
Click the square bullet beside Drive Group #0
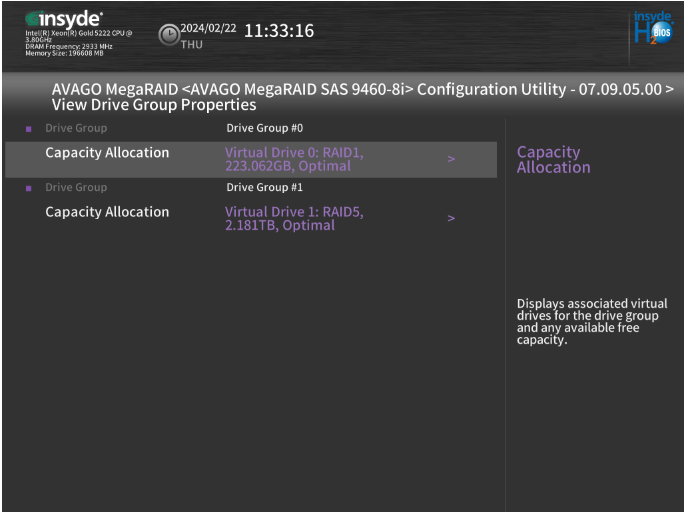click(28, 129)
